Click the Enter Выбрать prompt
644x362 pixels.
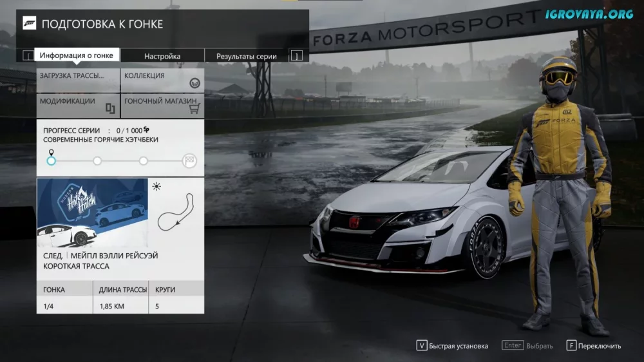(527, 346)
